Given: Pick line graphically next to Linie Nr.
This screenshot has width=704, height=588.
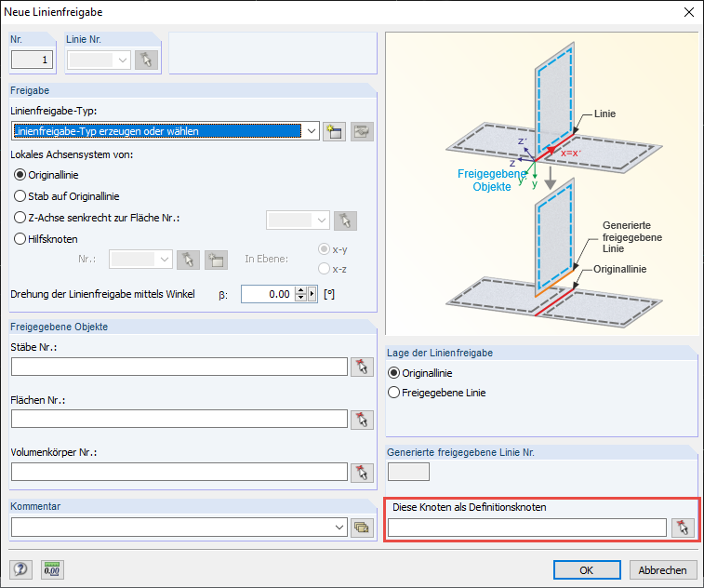Looking at the screenshot, I should (146, 60).
